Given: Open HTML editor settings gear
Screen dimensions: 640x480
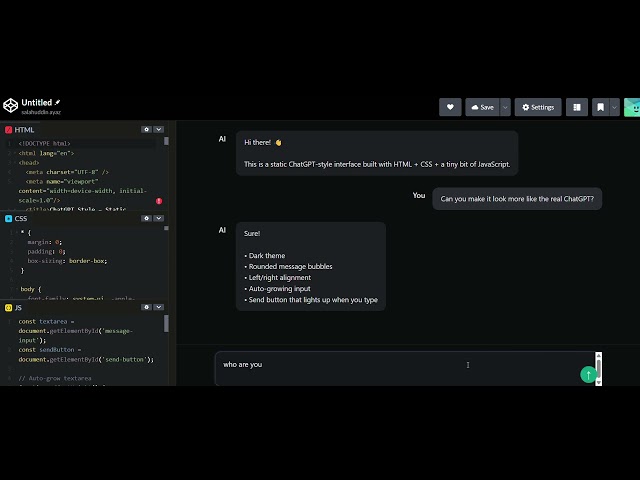Looking at the screenshot, I should 147,129.
